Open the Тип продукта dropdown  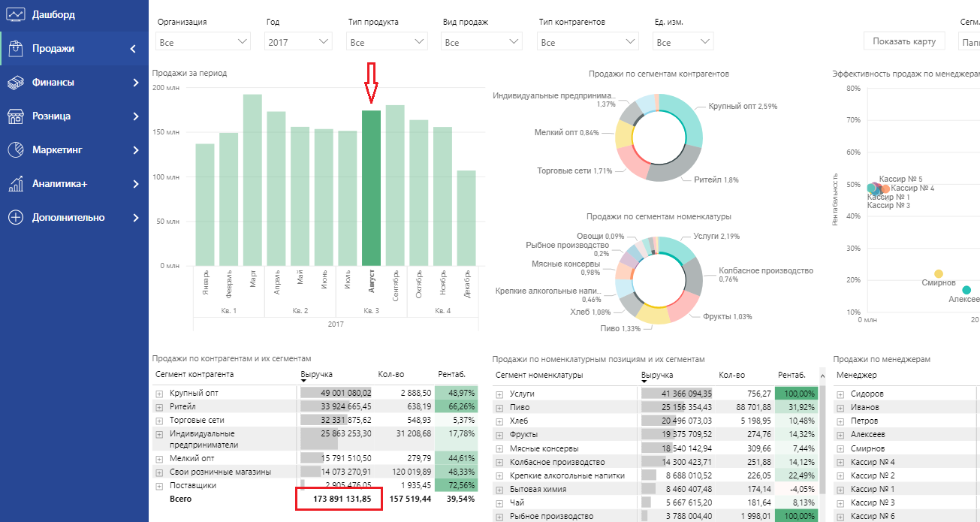point(387,42)
